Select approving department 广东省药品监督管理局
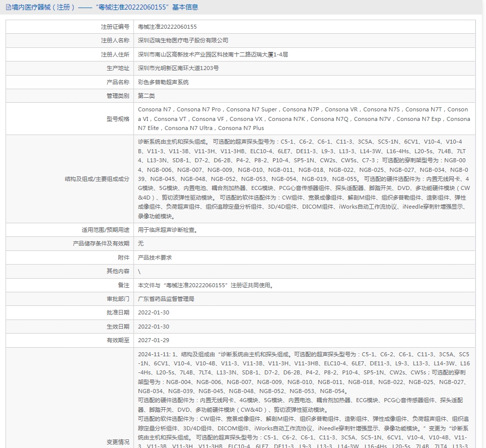The width and height of the screenshot is (486, 448). click(166, 299)
